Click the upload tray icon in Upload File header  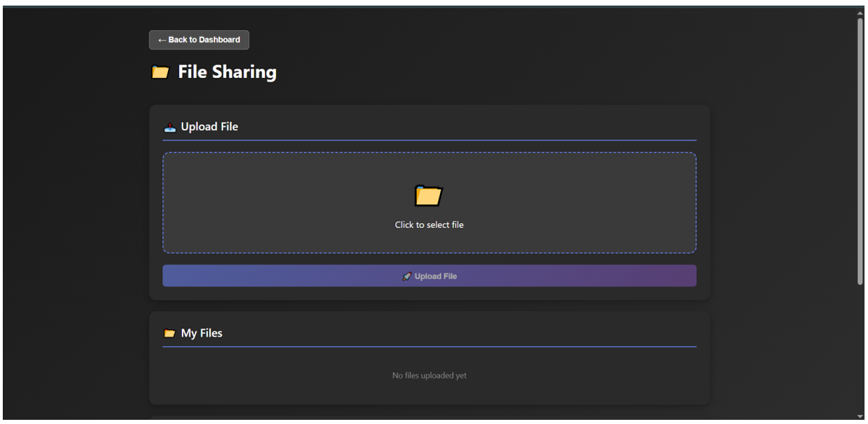pyautogui.click(x=169, y=127)
